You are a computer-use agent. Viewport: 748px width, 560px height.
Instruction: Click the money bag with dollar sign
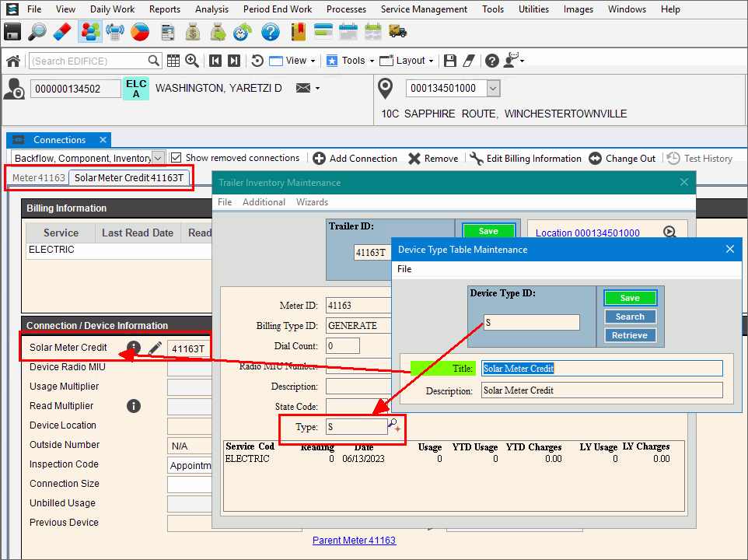(193, 33)
